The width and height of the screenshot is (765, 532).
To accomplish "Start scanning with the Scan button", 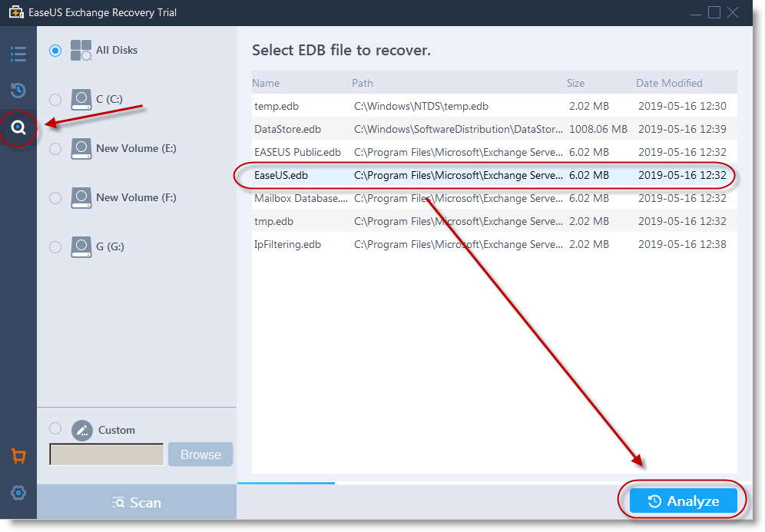I will coord(137,503).
